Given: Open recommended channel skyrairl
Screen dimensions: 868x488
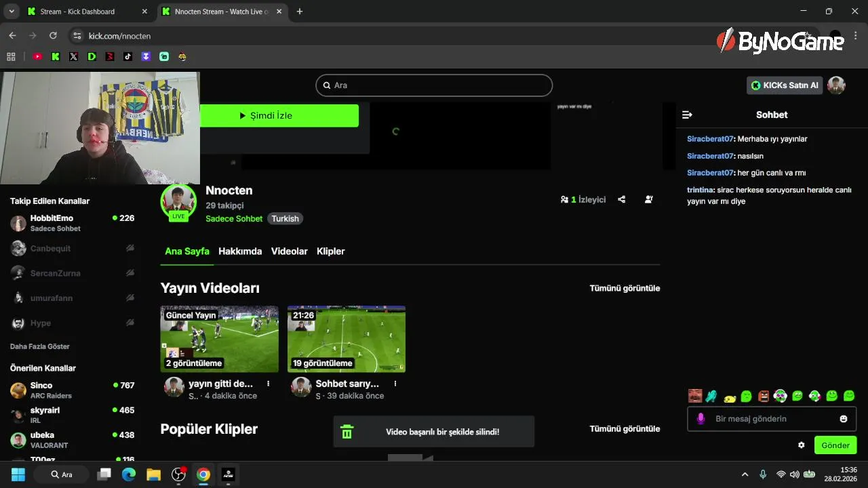Looking at the screenshot, I should 73,415.
